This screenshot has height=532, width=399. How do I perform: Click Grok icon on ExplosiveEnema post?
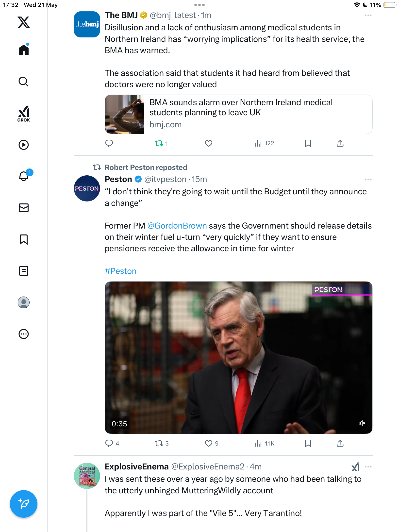(355, 467)
